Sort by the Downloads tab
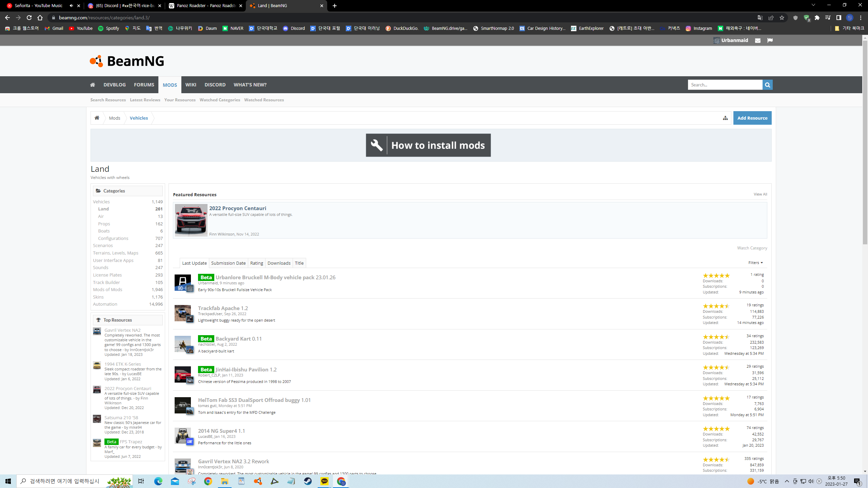This screenshot has width=868, height=488. click(x=279, y=263)
